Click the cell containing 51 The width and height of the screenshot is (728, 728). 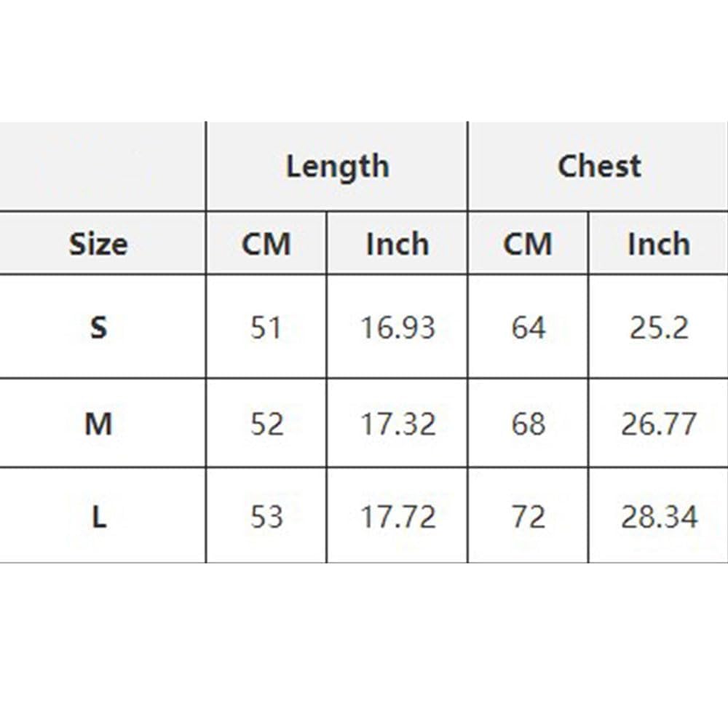click(266, 328)
